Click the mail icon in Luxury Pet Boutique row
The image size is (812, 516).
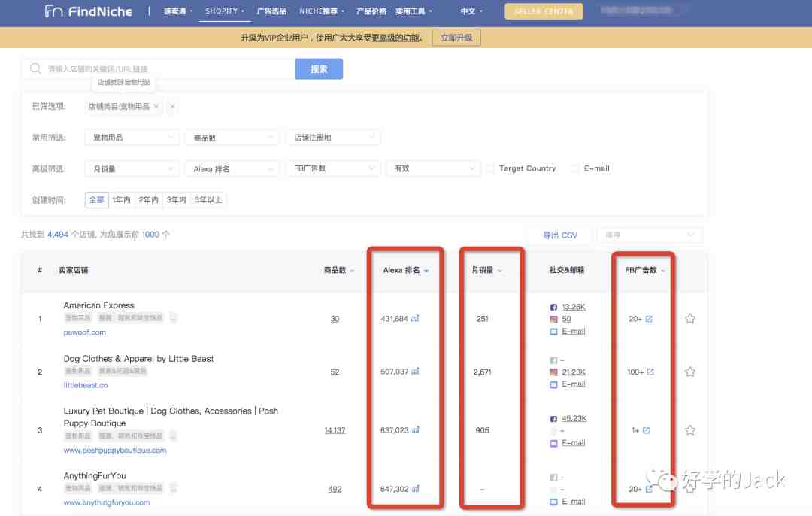click(x=553, y=443)
